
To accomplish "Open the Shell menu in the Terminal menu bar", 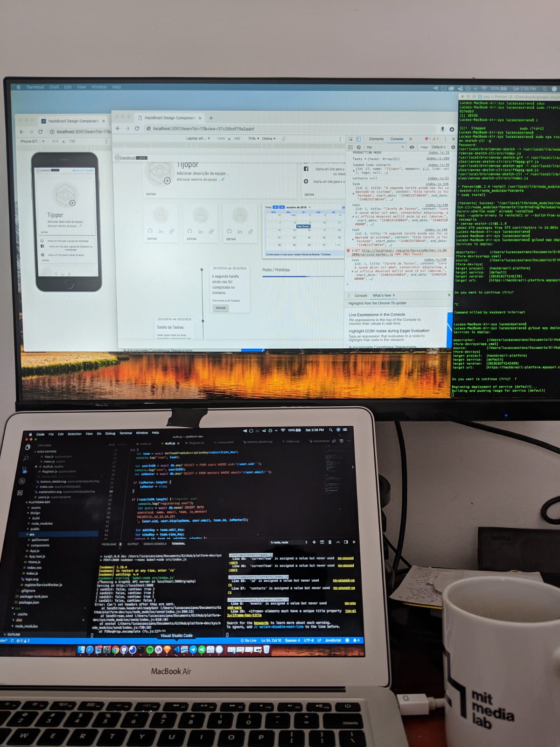I will tap(54, 87).
